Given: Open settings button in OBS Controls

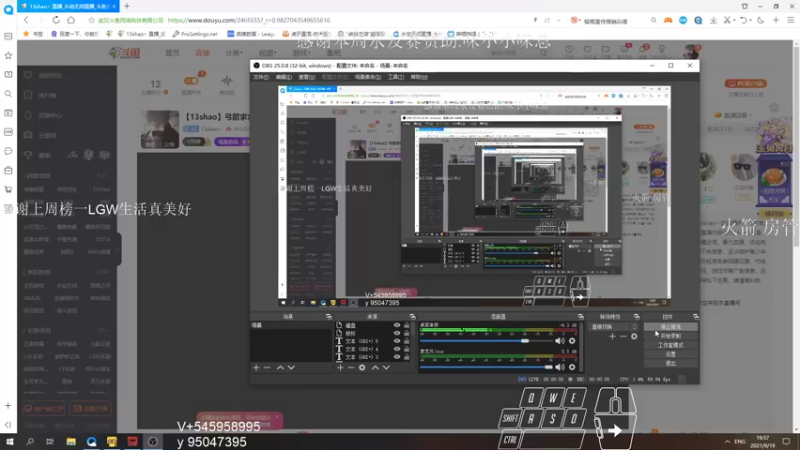Looking at the screenshot, I should pyautogui.click(x=670, y=354).
